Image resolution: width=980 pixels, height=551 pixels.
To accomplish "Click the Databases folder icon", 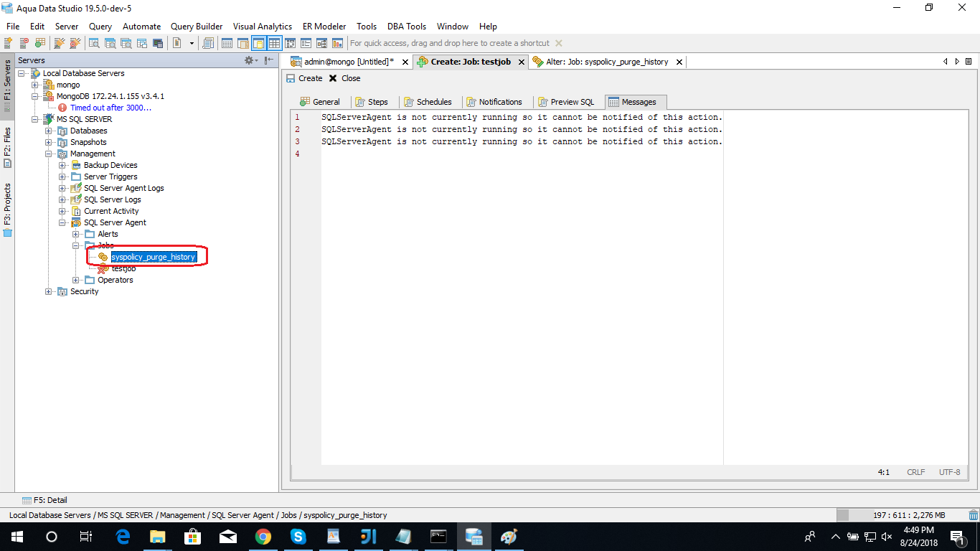I will coord(62,131).
